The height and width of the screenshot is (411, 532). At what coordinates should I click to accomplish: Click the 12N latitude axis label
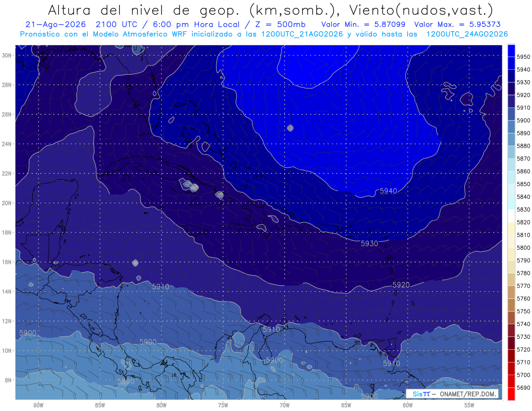point(6,321)
